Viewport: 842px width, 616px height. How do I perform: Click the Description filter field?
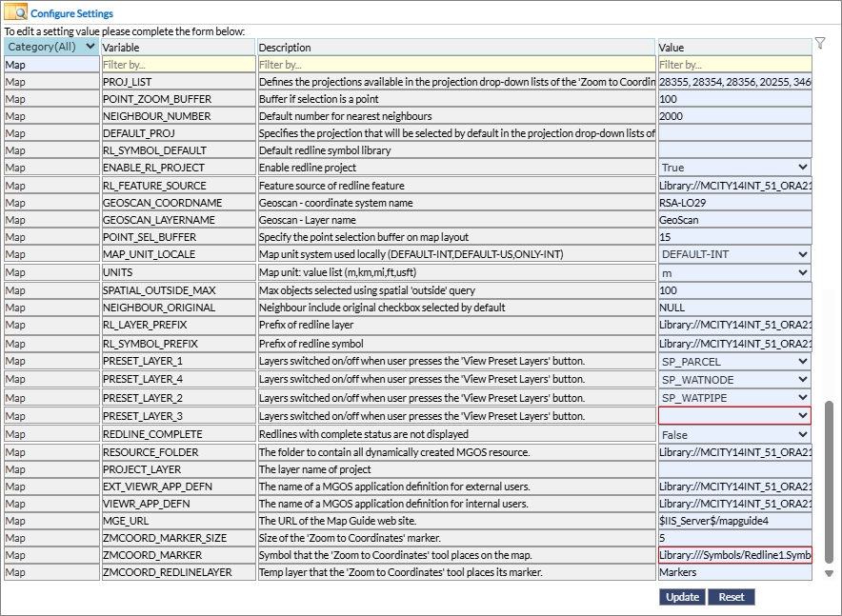pyautogui.click(x=456, y=65)
